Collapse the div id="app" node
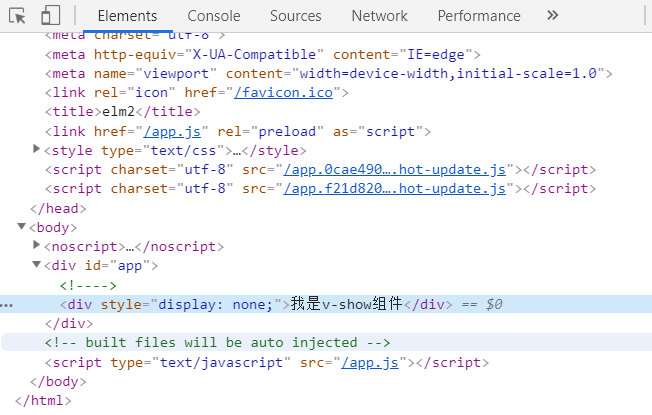The image size is (652, 415). pyautogui.click(x=37, y=264)
